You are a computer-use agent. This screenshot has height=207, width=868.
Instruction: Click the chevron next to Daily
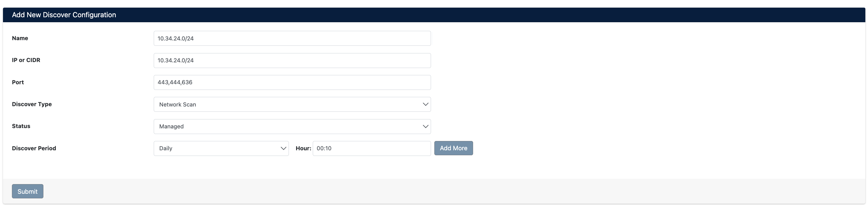tap(283, 148)
